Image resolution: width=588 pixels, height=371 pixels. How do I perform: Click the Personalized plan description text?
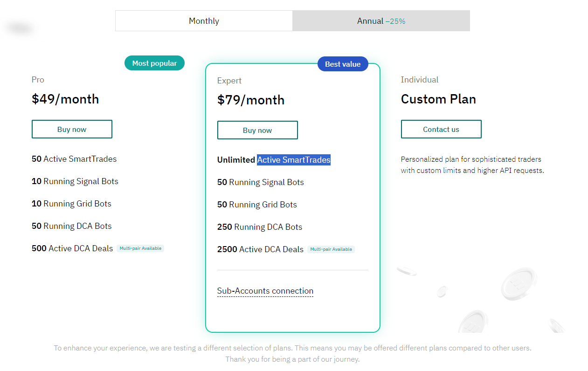472,165
